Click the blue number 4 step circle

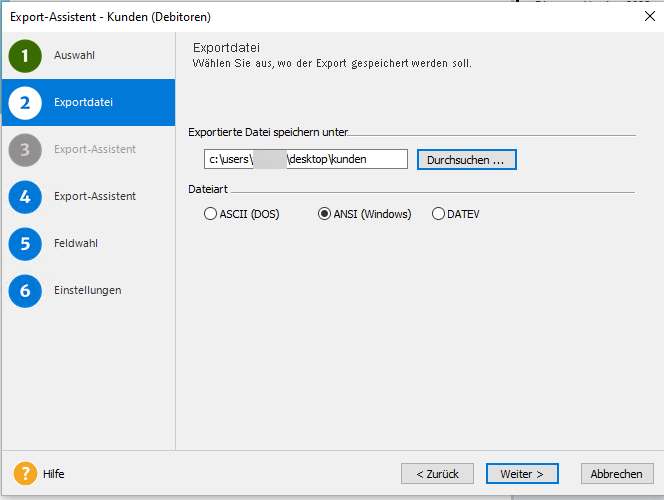(x=25, y=197)
